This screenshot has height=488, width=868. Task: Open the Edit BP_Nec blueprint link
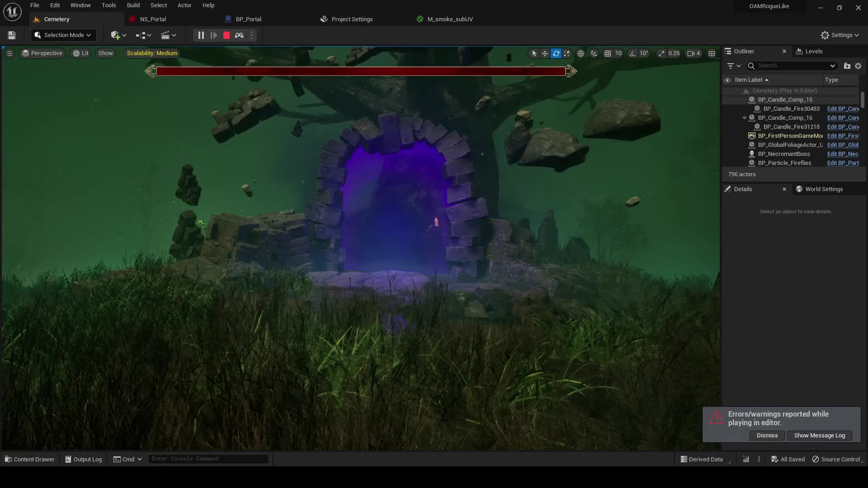pos(843,154)
